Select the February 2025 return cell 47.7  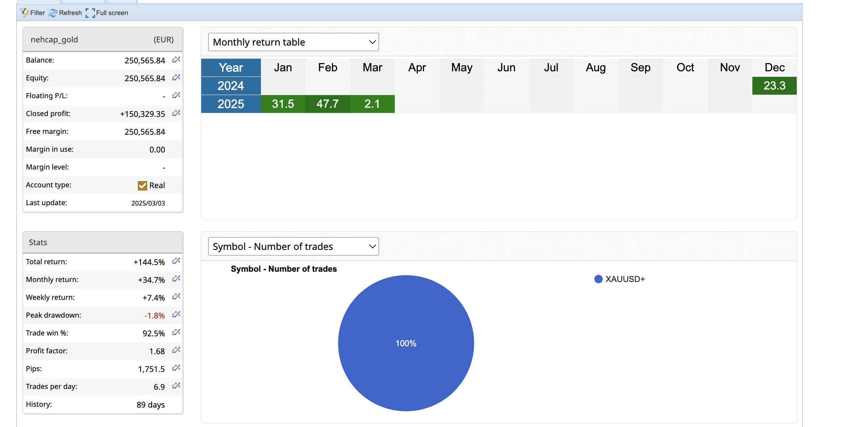tap(327, 104)
